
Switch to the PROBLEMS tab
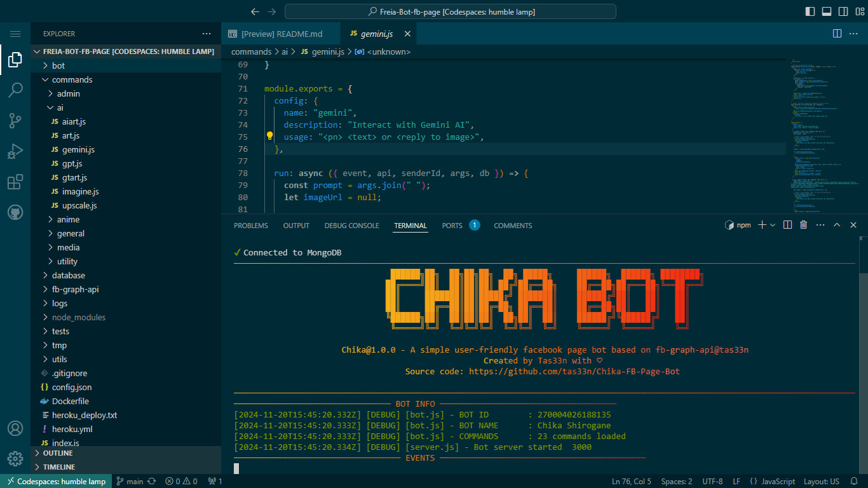[250, 226]
